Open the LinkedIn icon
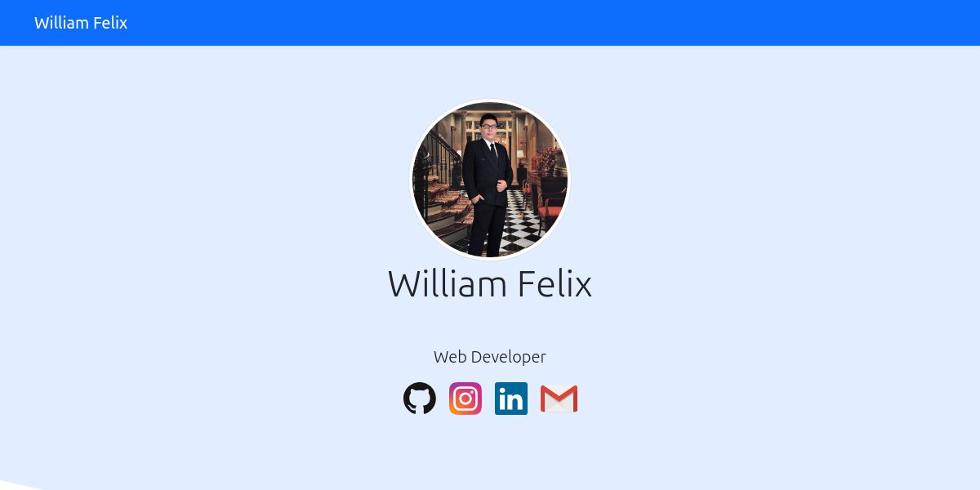 (511, 399)
